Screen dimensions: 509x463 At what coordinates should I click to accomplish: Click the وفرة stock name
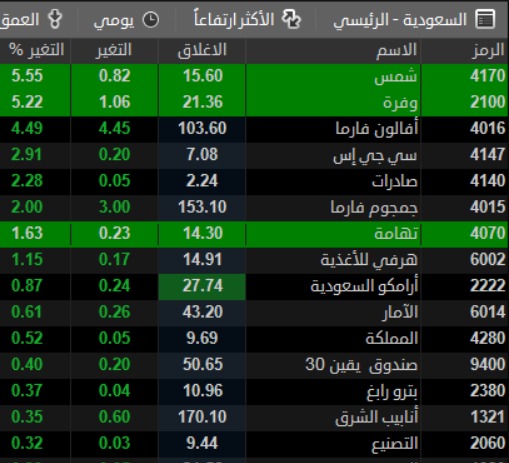[x=400, y=103]
